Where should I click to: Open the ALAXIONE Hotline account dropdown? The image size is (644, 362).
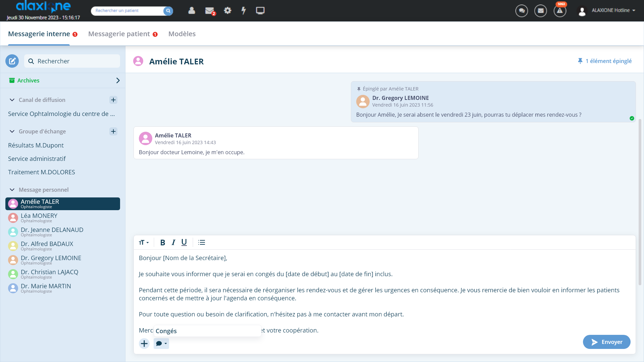tap(613, 10)
